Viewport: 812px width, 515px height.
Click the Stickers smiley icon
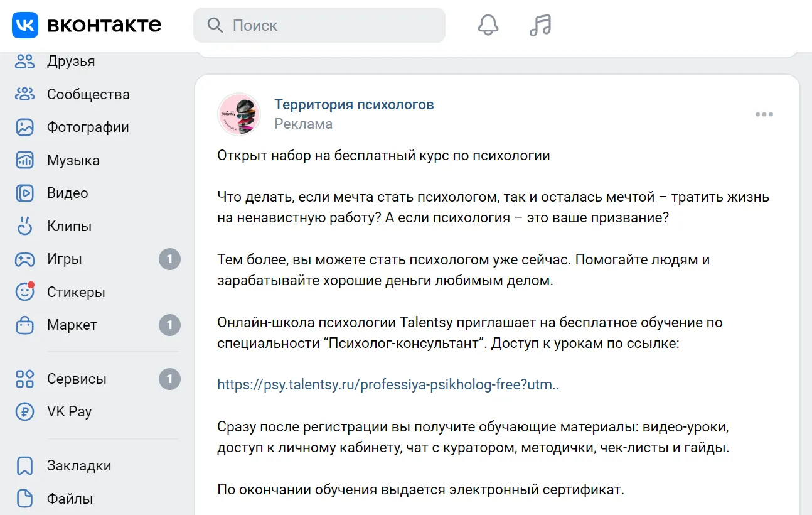pyautogui.click(x=25, y=292)
